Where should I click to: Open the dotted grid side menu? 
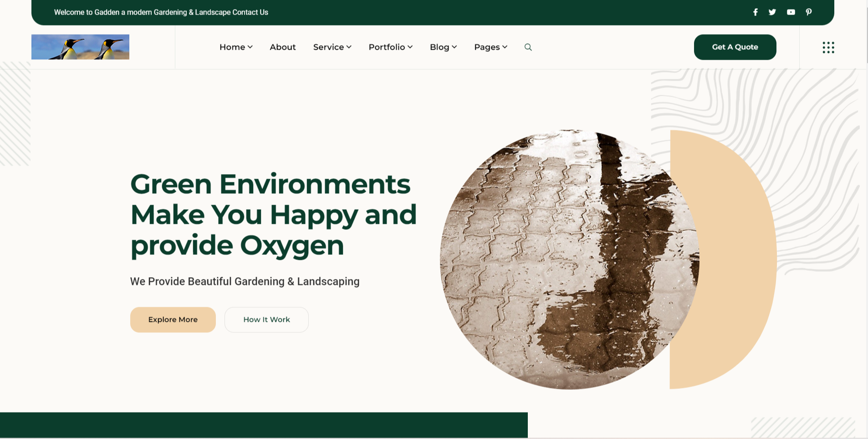point(828,47)
